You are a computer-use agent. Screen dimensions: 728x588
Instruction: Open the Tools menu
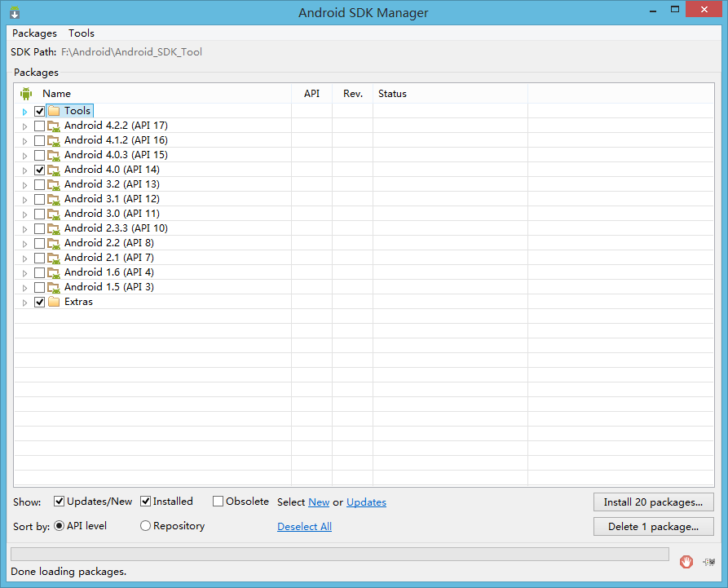click(82, 33)
